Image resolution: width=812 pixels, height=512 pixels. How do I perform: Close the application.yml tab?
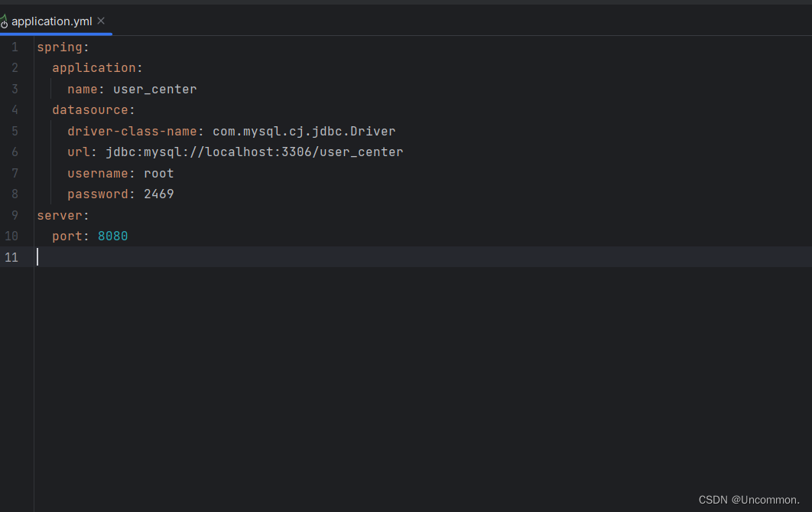pos(101,21)
